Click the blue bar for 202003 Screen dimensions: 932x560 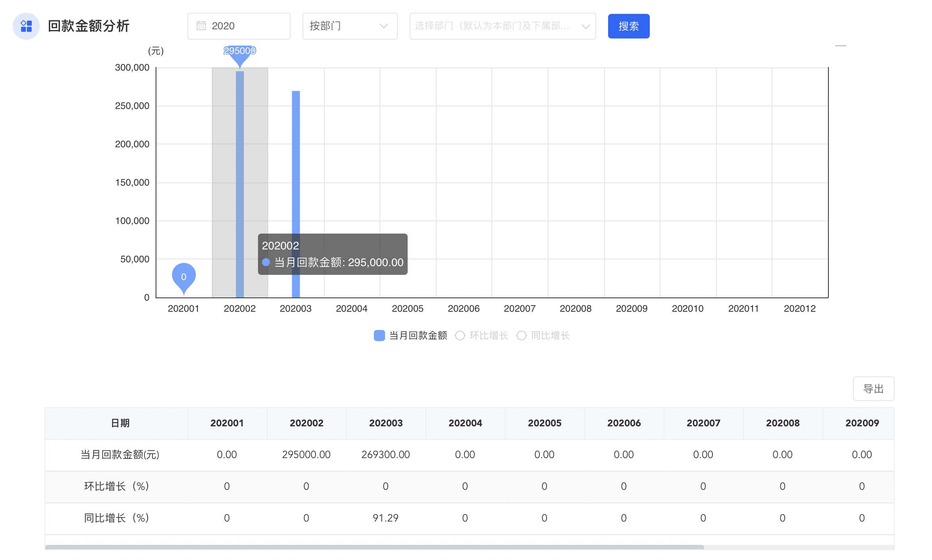(296, 167)
